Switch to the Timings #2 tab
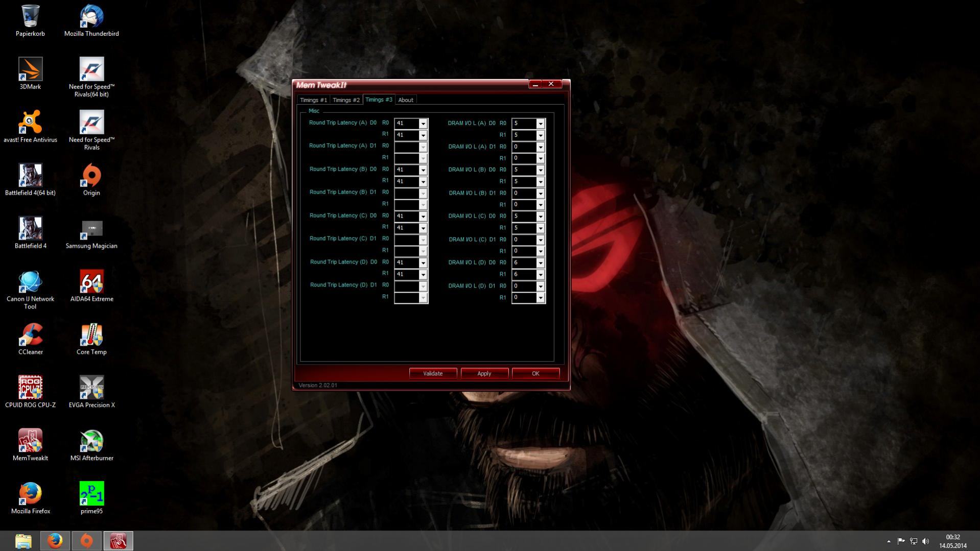Screen dimensions: 980x551 click(346, 100)
